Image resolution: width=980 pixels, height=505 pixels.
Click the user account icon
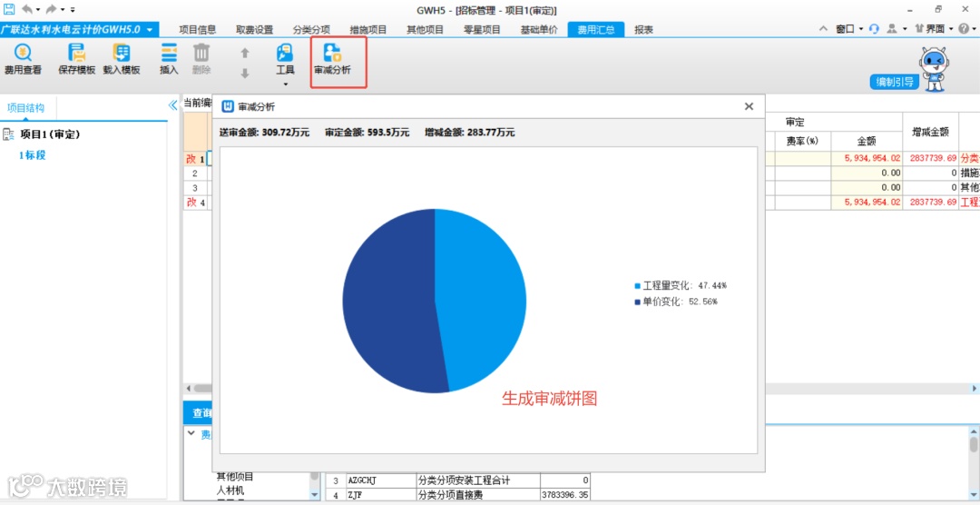pos(892,29)
